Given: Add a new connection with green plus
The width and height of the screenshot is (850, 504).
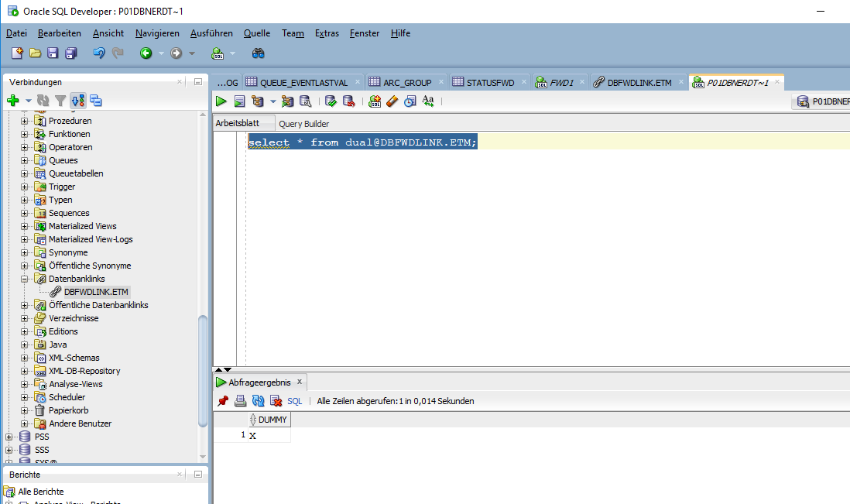Looking at the screenshot, I should (12, 101).
